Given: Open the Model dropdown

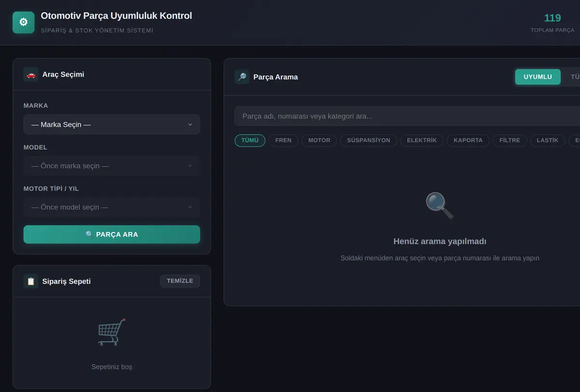Looking at the screenshot, I should coord(112,166).
